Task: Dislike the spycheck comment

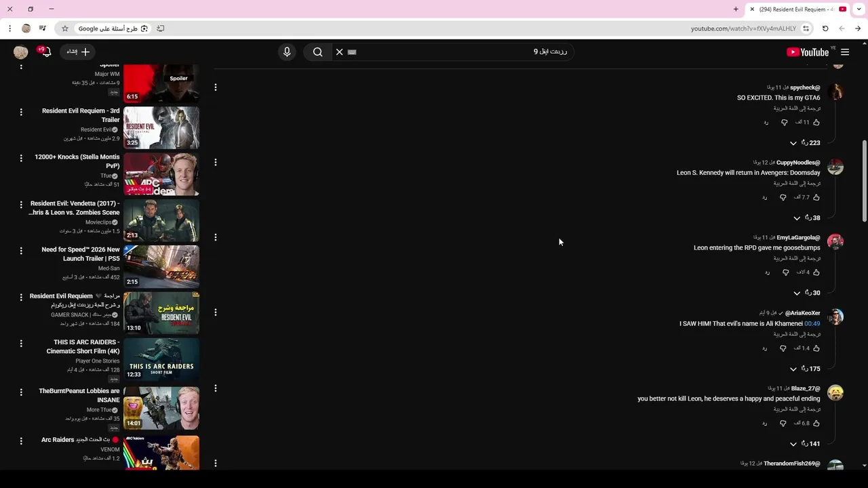Action: point(785,123)
